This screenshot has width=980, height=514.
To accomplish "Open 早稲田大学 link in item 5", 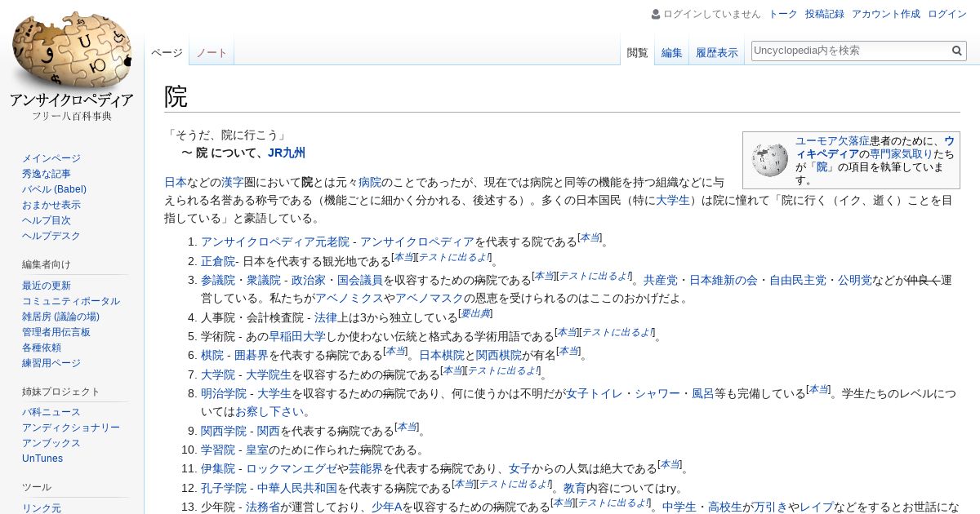I will point(297,336).
